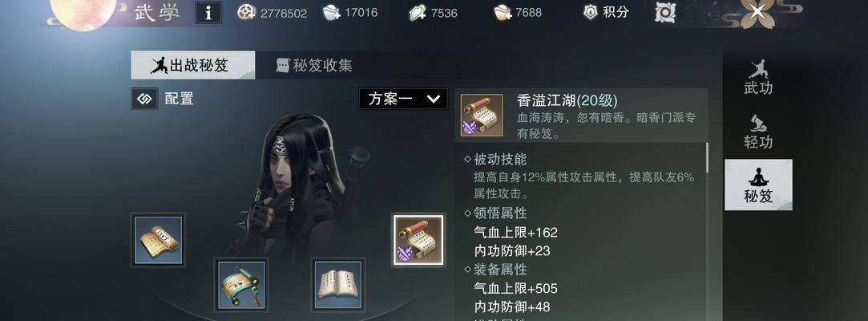Screen dimensions: 868x321
Task: Select the open book manual slot
Action: tap(337, 284)
